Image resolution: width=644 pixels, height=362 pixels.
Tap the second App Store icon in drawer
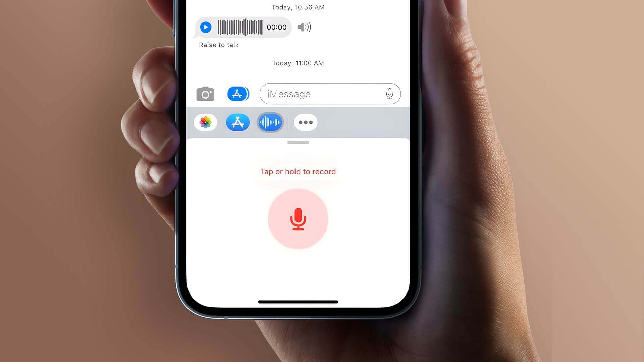coord(238,122)
